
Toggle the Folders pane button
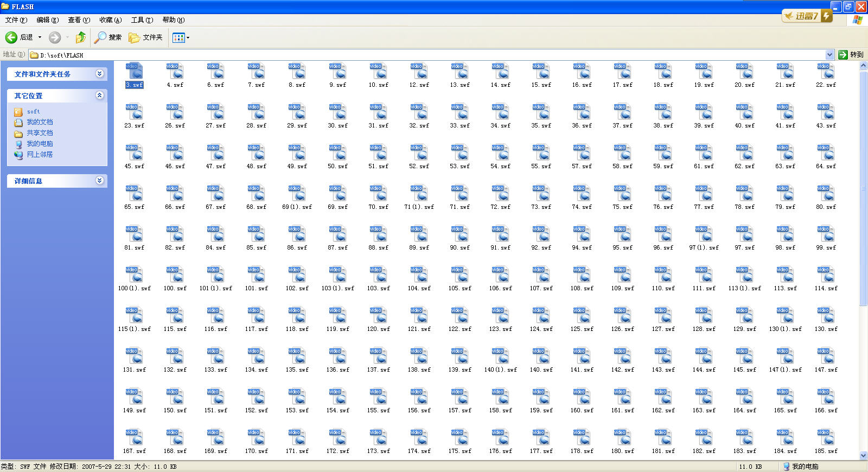point(145,37)
